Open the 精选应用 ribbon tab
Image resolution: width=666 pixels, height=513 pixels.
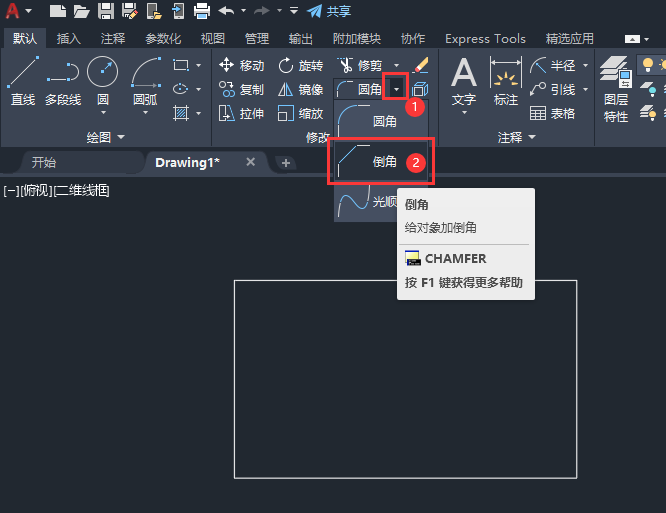coord(570,39)
